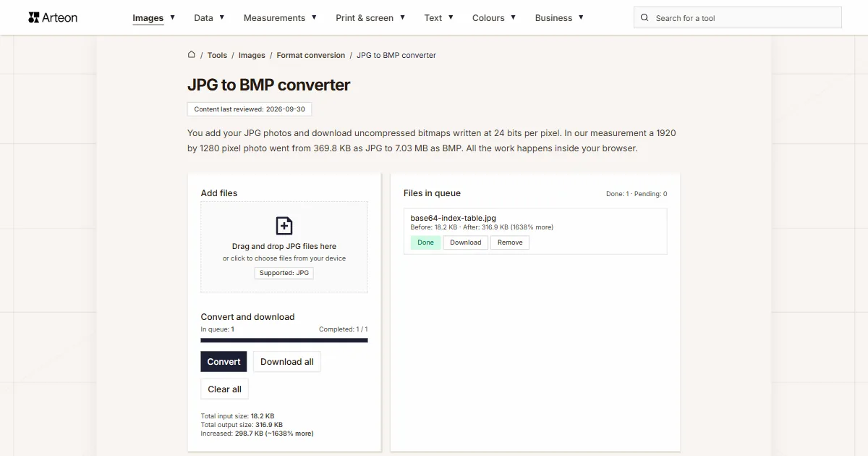Open the Text menu

(433, 18)
